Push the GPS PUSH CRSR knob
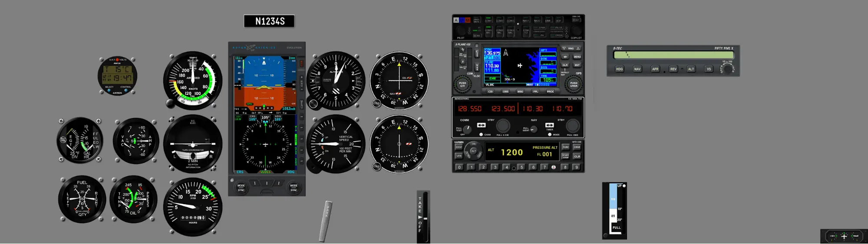Screen dimensions: 868x244 pyautogui.click(x=574, y=84)
